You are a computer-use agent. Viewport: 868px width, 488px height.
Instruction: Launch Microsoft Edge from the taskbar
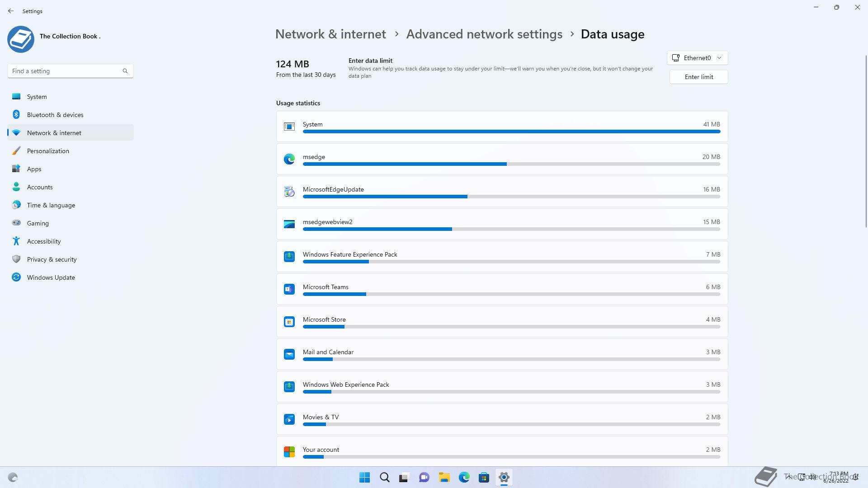pos(464,477)
